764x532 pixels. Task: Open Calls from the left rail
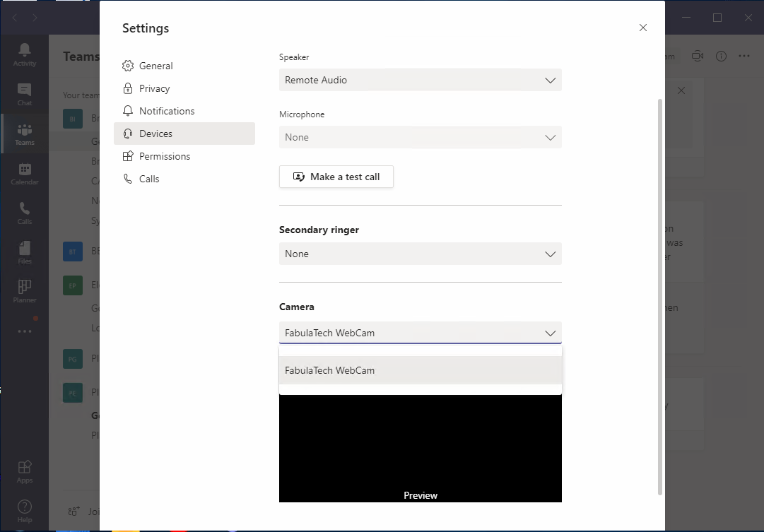(24, 213)
